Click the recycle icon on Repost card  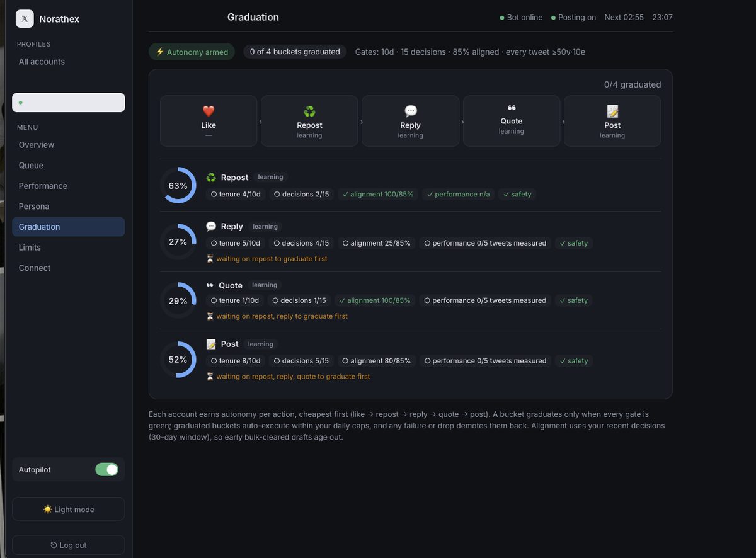[x=309, y=111]
